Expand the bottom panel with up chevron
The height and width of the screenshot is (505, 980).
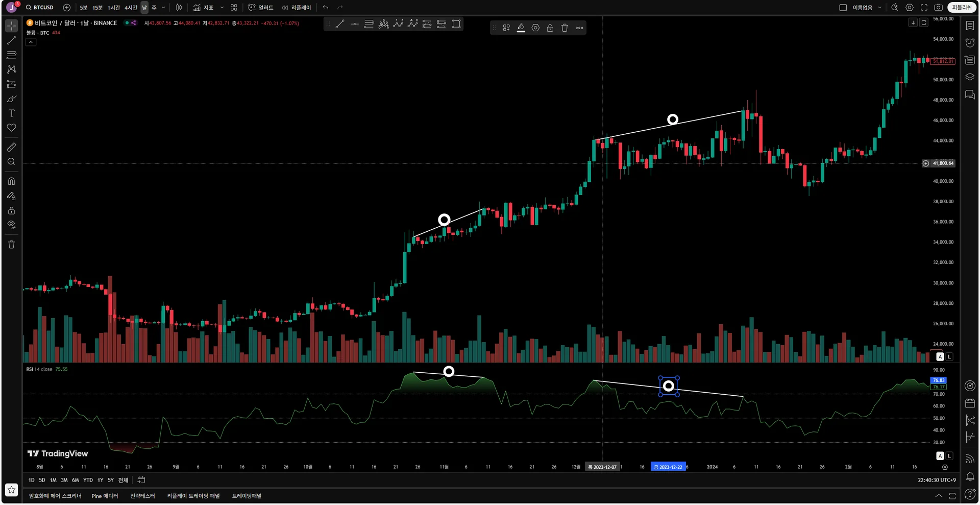point(939,496)
